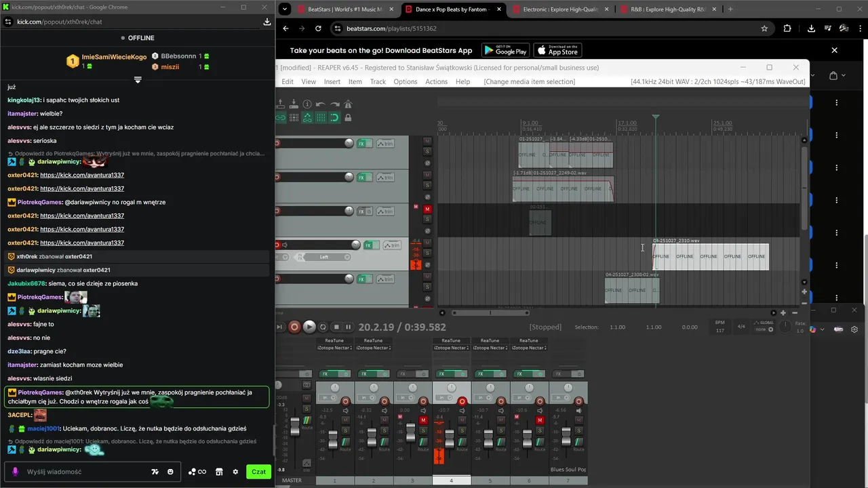This screenshot has height=488, width=868.
Task: Adjust the volume knob on third track panel
Action: pyautogui.click(x=349, y=211)
